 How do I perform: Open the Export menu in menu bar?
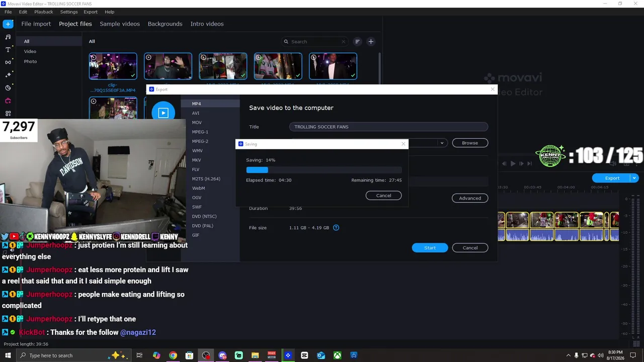pos(91,12)
